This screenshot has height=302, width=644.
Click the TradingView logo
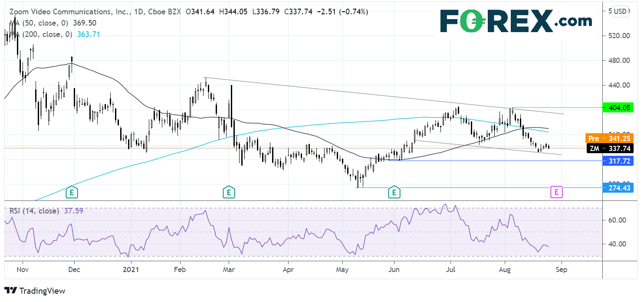tap(35, 291)
